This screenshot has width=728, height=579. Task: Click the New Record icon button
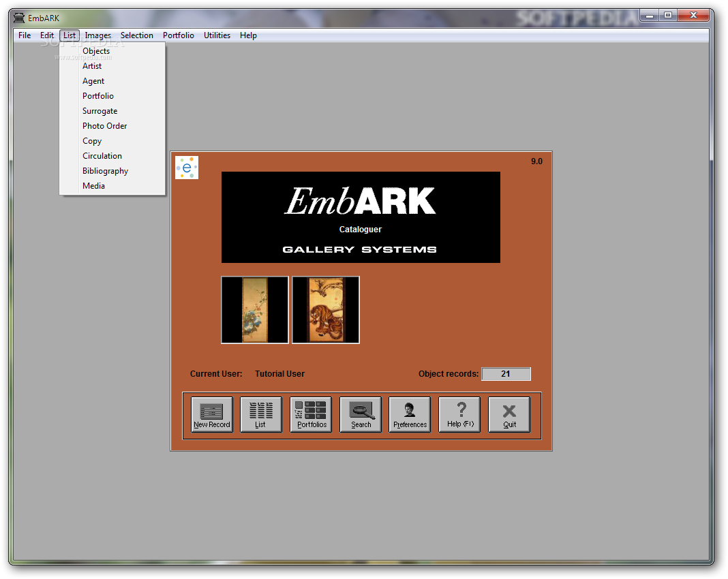pyautogui.click(x=212, y=414)
